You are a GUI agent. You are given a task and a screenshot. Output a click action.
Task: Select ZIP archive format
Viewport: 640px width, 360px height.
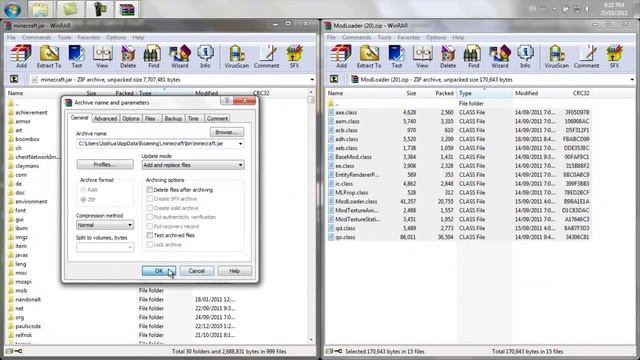[x=83, y=200]
